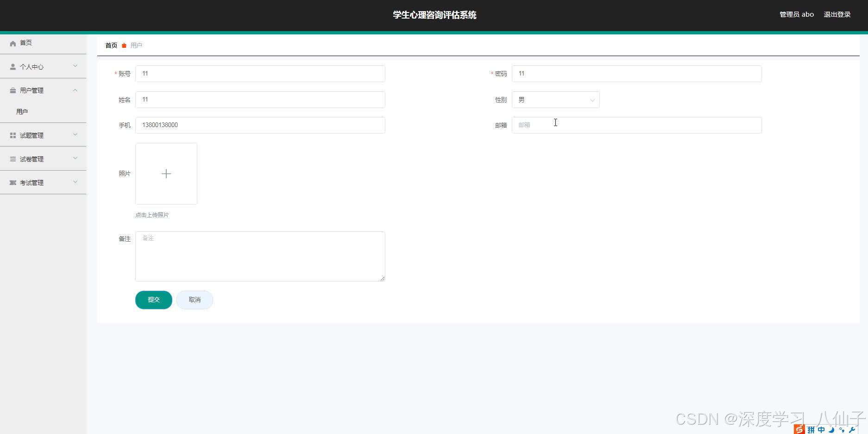
Task: Open the 首页 breadcrumb link
Action: click(x=111, y=45)
